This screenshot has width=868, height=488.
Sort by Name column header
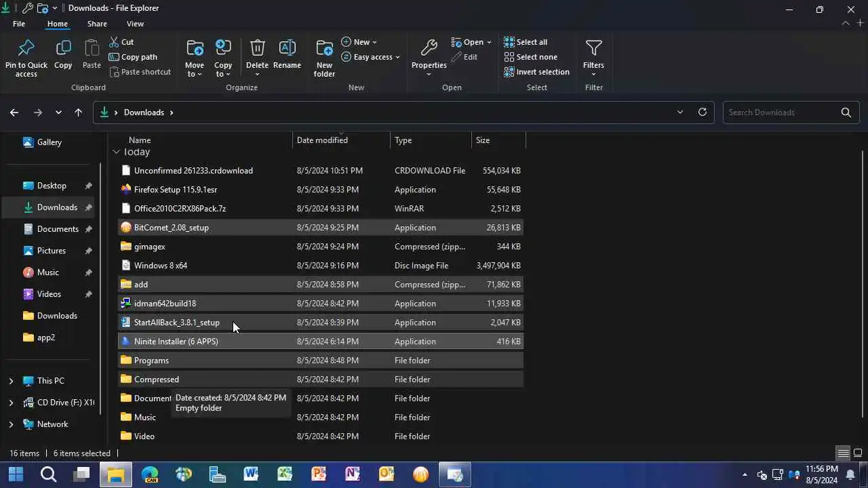[x=203, y=140]
